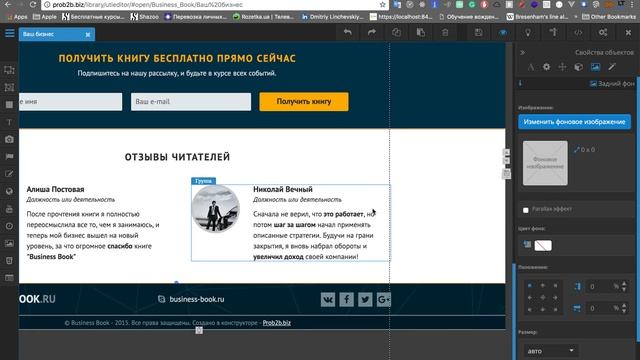
Task: Collapse the object properties panel chevrons
Action: tap(522, 53)
